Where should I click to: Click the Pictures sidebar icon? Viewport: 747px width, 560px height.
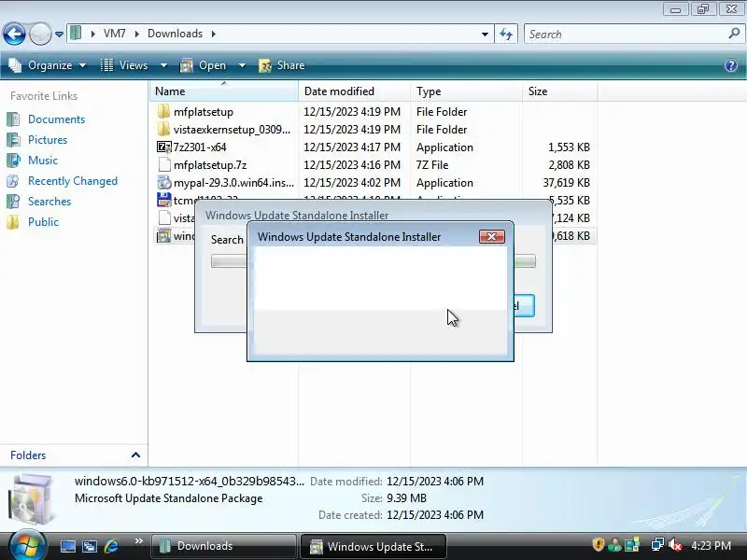pyautogui.click(x=13, y=139)
